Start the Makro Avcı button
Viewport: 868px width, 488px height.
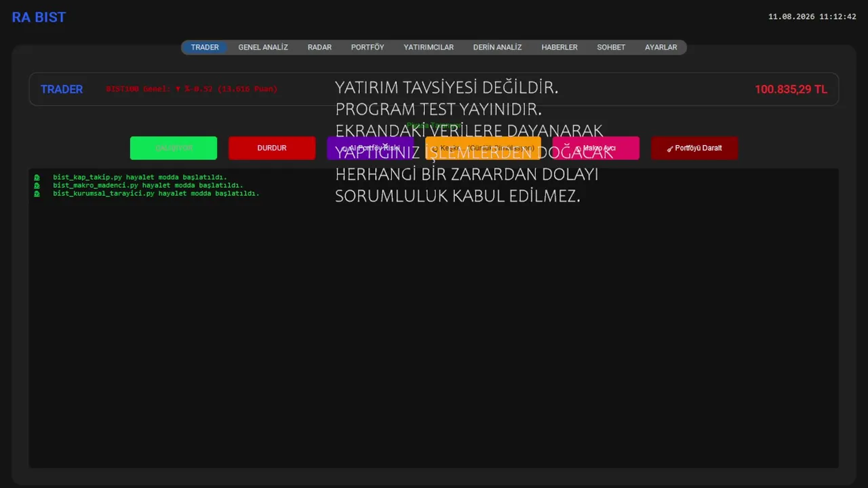(596, 148)
